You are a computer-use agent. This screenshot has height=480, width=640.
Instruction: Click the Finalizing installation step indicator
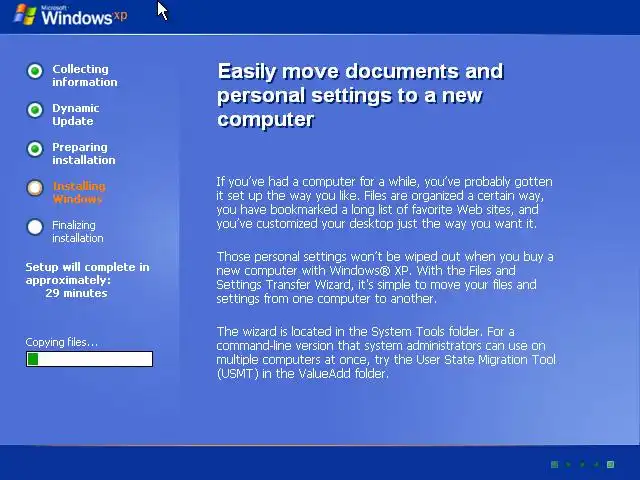pyautogui.click(x=35, y=227)
